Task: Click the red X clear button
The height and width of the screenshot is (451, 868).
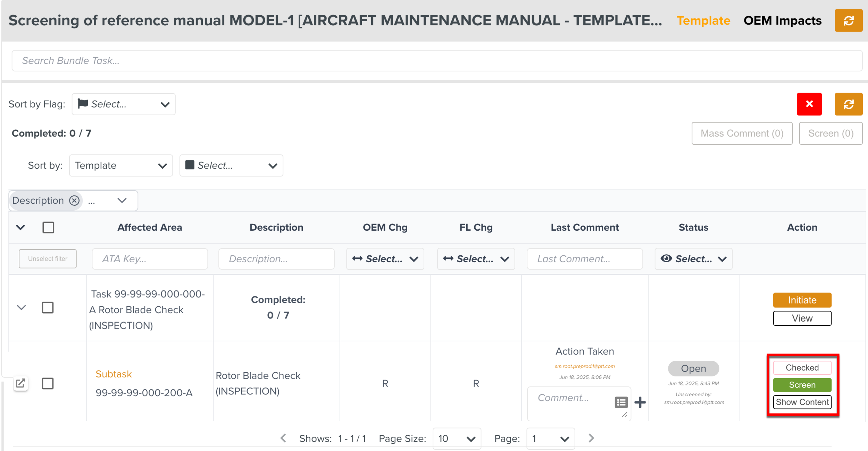Action: point(809,104)
